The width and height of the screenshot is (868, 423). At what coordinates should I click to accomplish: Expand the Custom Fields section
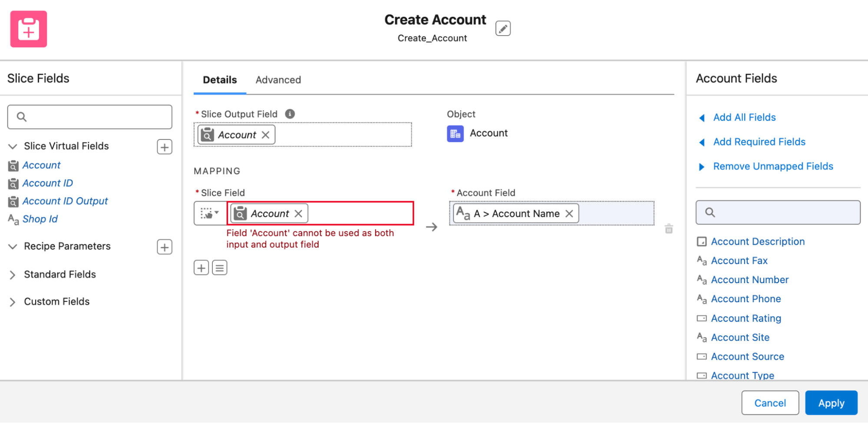pos(12,301)
